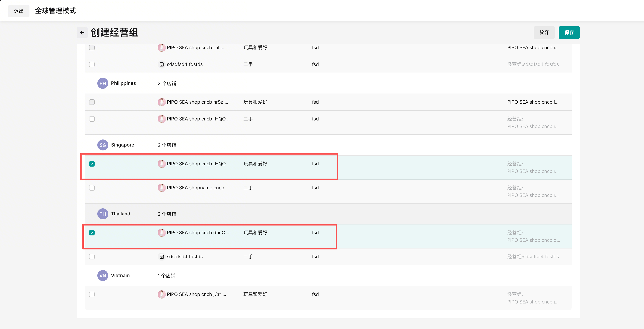Click the storefront icon of the first sdsdfsd4 fdsfds shop

161,64
